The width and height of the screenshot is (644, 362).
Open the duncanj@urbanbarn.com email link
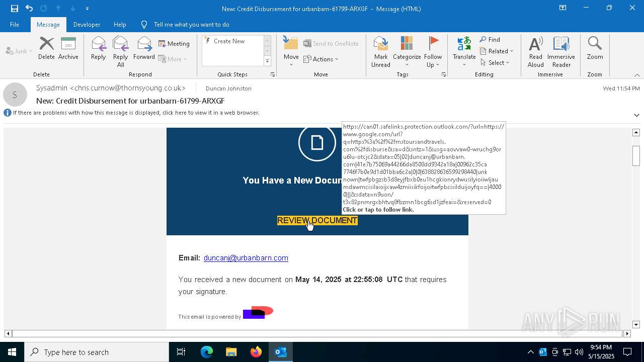coord(246,258)
